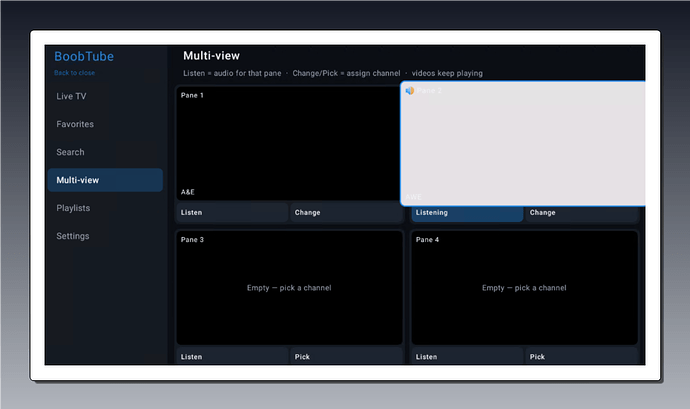Click Listen for Pane 3
The height and width of the screenshot is (409, 690).
pos(232,357)
